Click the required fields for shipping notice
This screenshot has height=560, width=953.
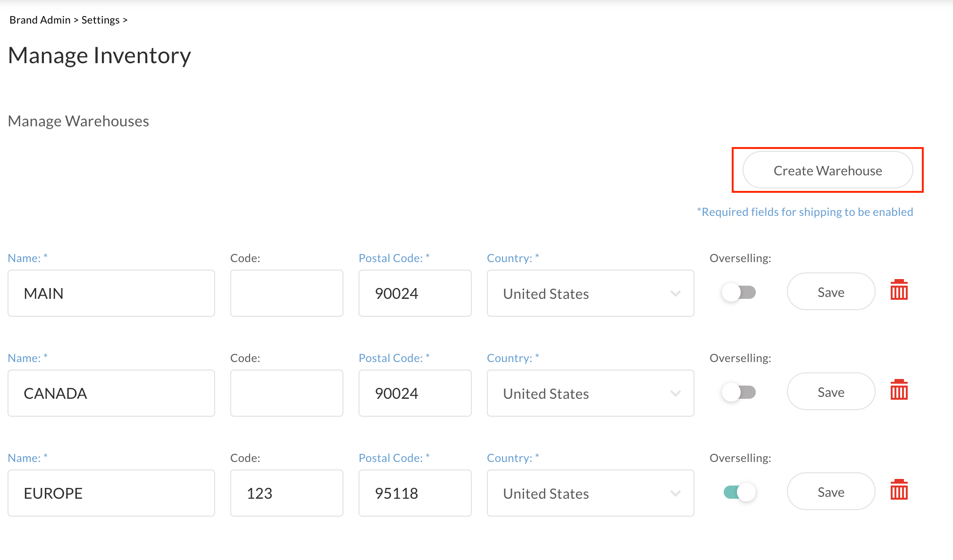(x=804, y=212)
